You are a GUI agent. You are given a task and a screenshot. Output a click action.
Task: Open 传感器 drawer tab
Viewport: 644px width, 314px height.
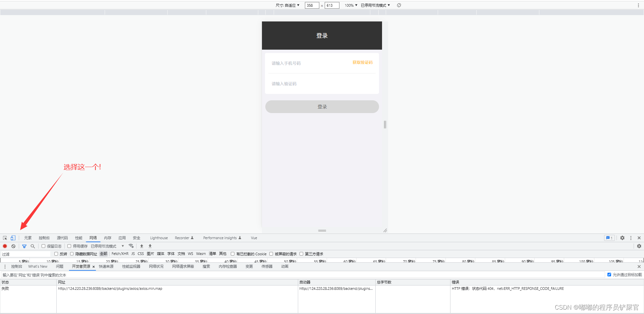[267, 266]
